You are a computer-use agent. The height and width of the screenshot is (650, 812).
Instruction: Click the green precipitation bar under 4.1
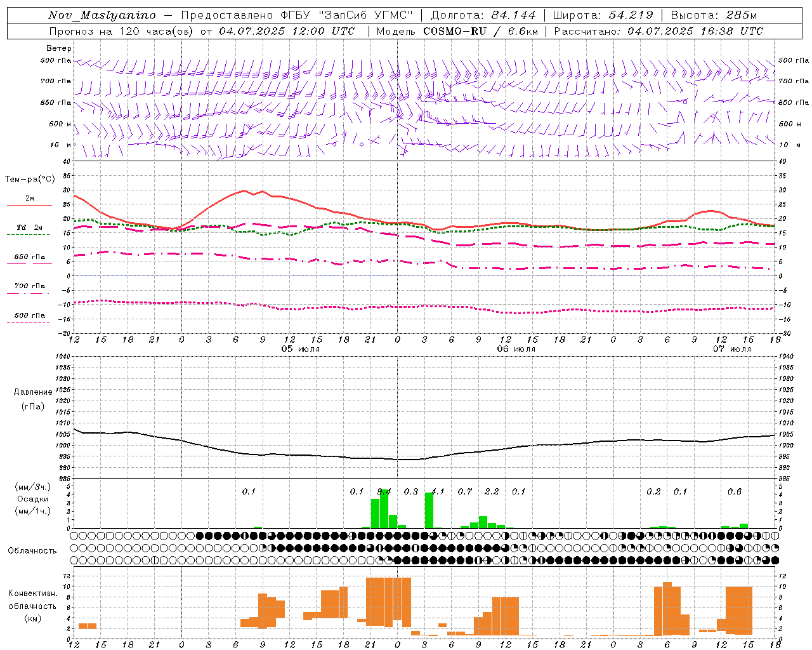coord(429,510)
